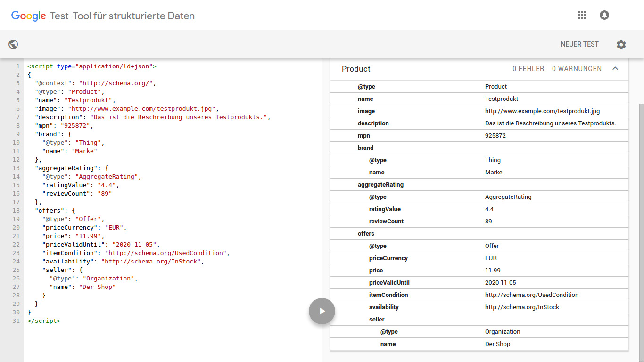This screenshot has width=644, height=362.
Task: Open the notifications bell
Action: (604, 15)
